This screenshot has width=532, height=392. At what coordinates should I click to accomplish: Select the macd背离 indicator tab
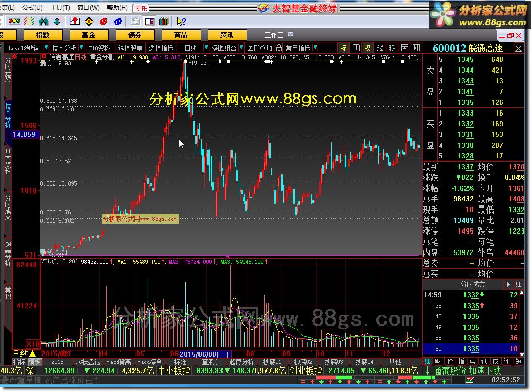pyautogui.click(x=118, y=362)
